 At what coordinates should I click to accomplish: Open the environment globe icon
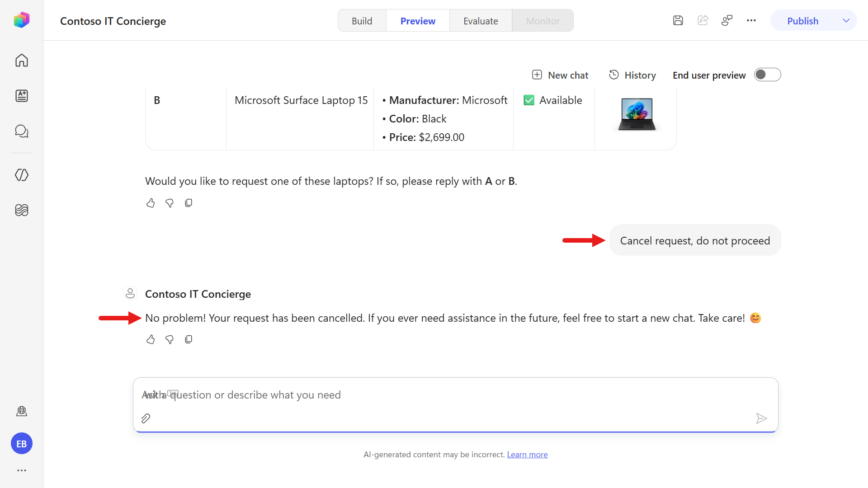22,411
